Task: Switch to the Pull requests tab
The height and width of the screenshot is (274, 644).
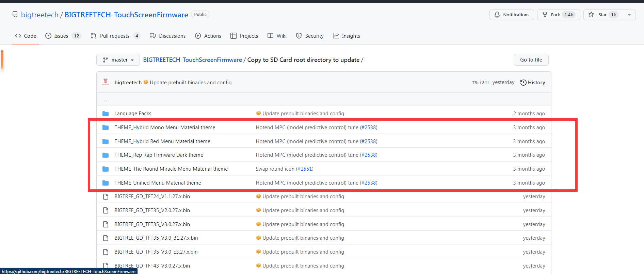Action: tap(115, 36)
